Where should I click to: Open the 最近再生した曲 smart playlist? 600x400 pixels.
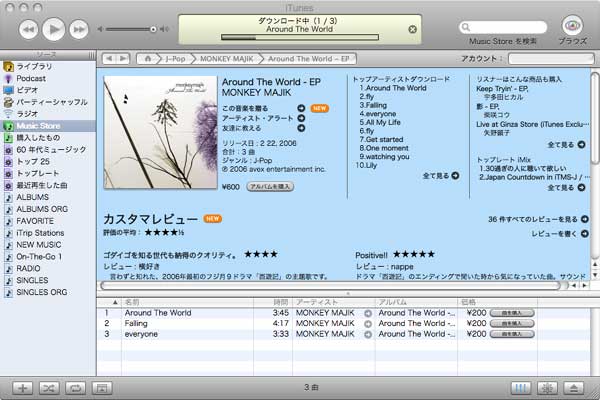[x=48, y=185]
